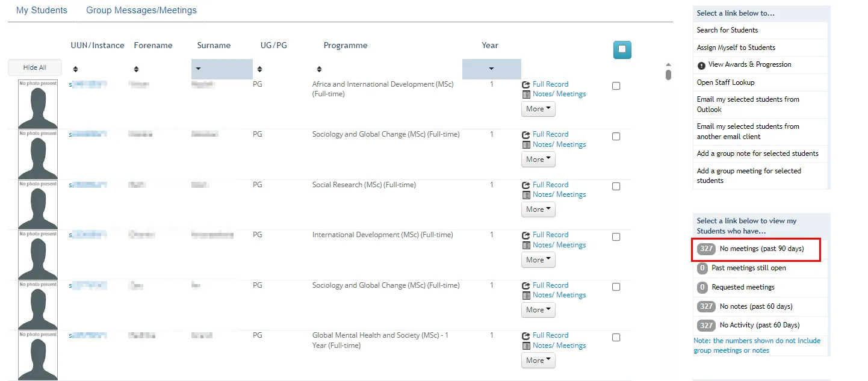
Task: Open Full Record for the Africa and International Development student
Action: click(x=550, y=84)
